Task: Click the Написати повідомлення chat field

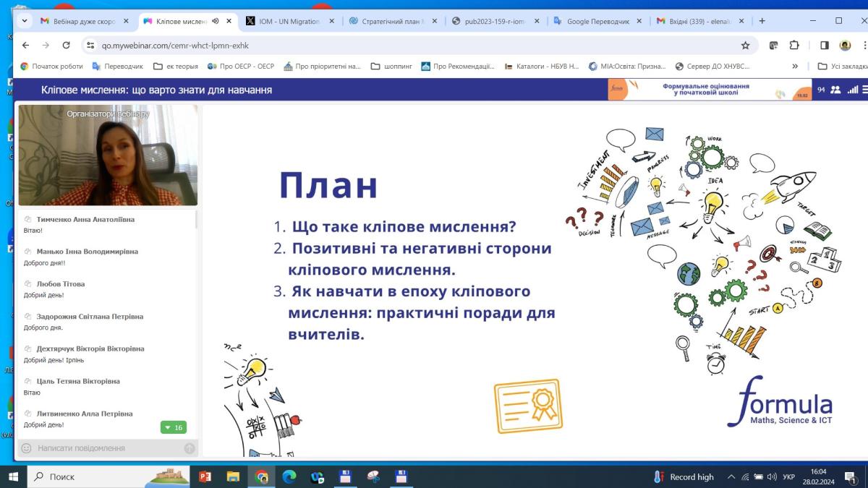Action: coord(105,448)
